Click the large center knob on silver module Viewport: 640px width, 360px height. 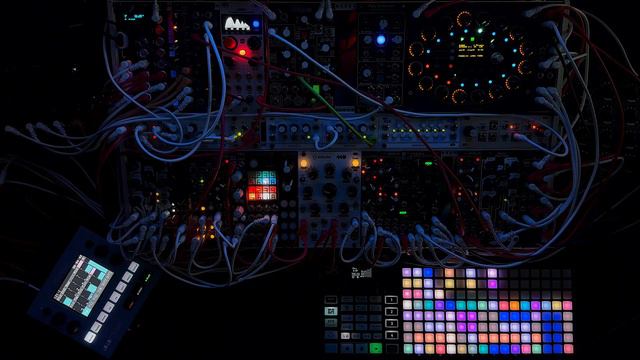click(329, 190)
